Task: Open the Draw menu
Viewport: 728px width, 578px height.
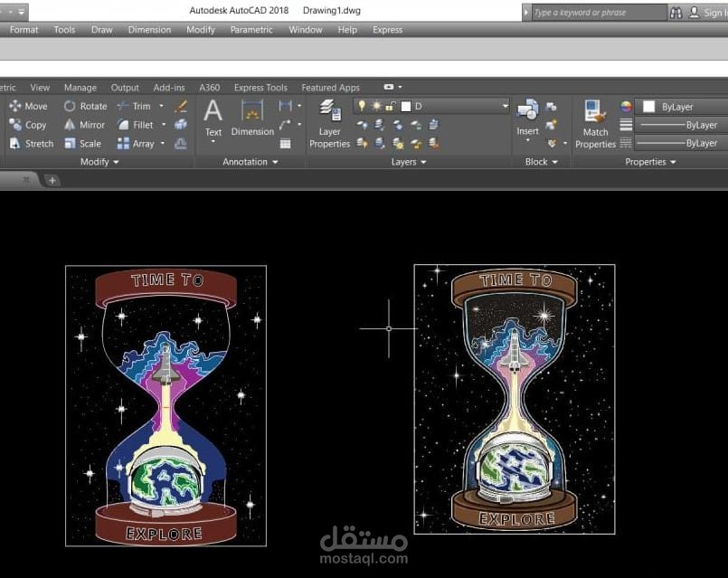Action: tap(101, 30)
